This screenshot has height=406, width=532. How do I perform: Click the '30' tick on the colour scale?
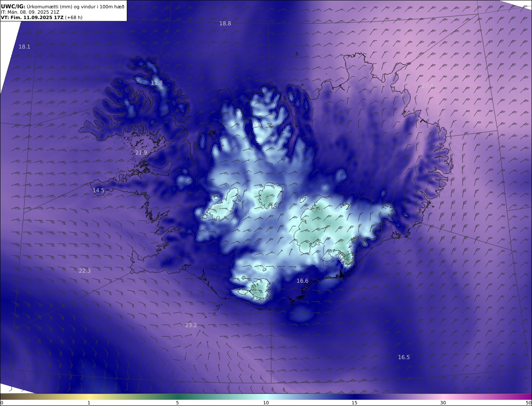(443, 403)
